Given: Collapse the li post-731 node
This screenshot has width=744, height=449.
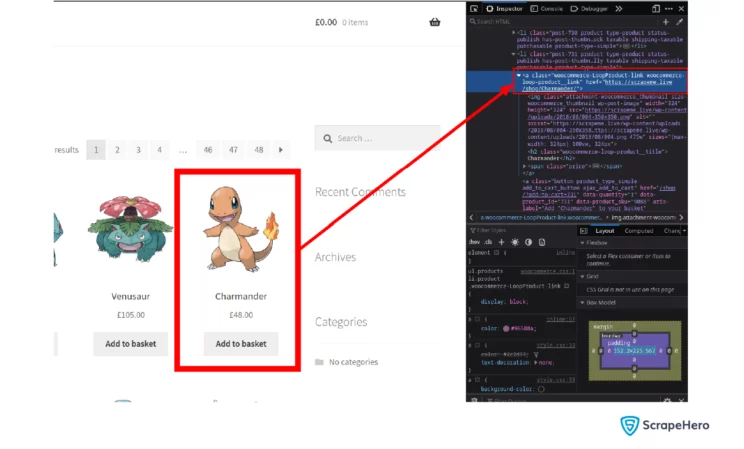Looking at the screenshot, I should (514, 54).
